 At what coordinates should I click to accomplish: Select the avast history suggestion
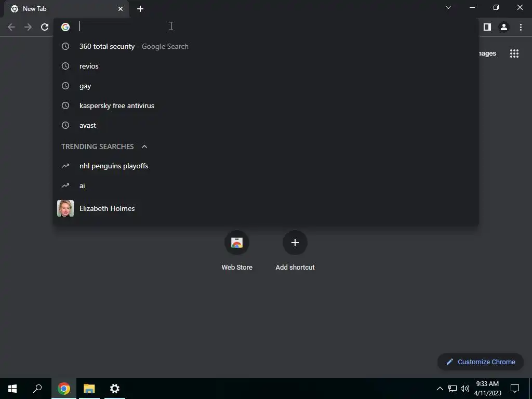pos(266,125)
